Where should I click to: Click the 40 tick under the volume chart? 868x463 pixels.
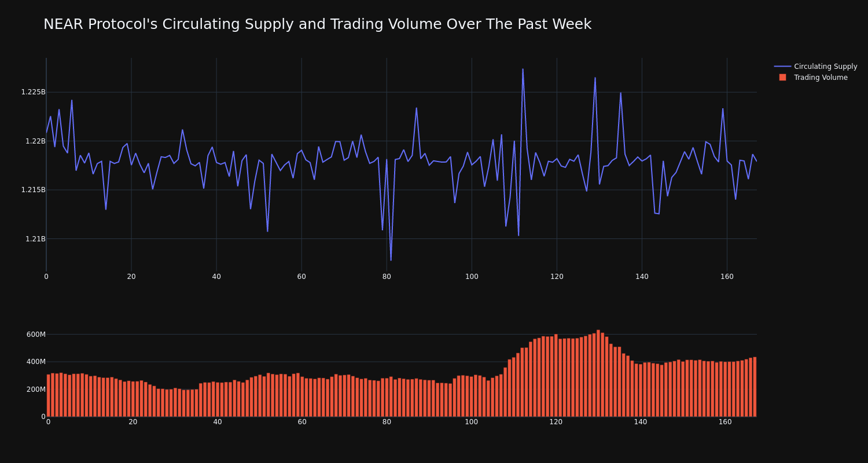click(x=218, y=422)
